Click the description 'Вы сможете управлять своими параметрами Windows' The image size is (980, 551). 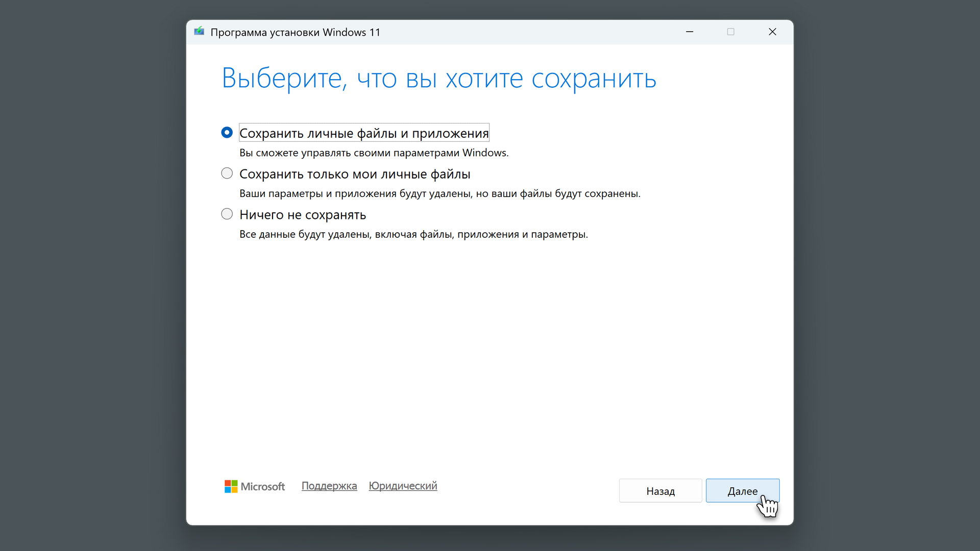pyautogui.click(x=374, y=153)
